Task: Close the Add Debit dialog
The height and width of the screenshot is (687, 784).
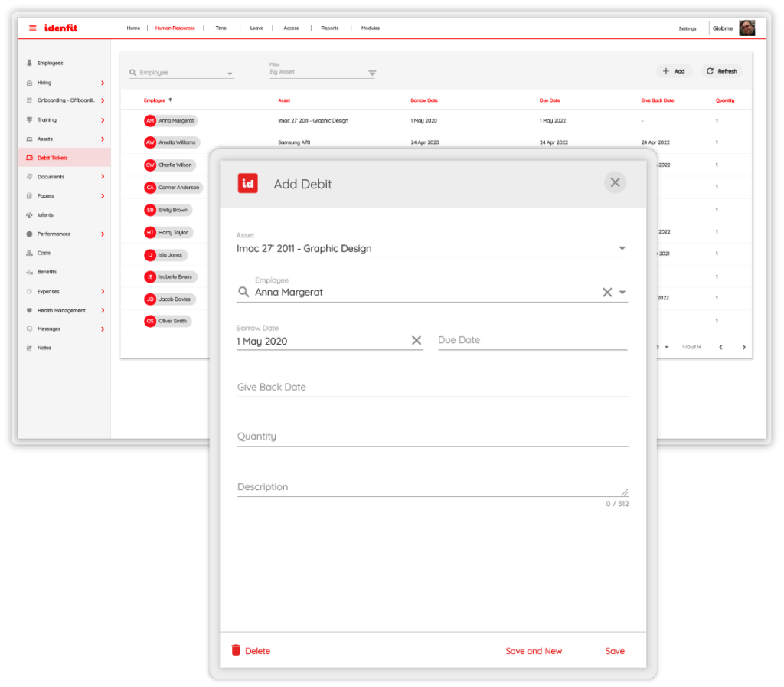Action: tap(615, 182)
